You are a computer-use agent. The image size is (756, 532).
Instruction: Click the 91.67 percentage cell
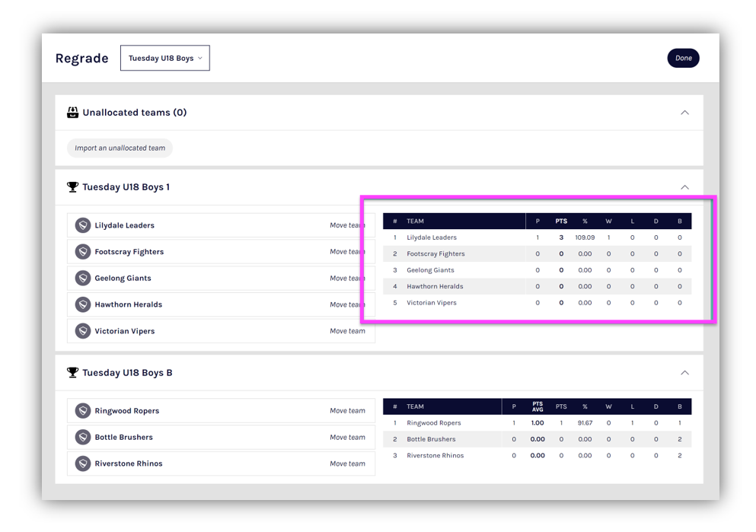click(585, 423)
